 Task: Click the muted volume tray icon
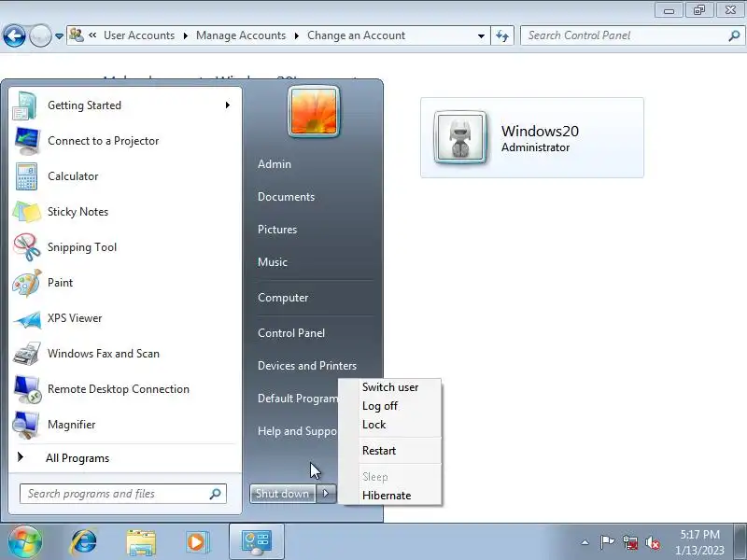(653, 542)
